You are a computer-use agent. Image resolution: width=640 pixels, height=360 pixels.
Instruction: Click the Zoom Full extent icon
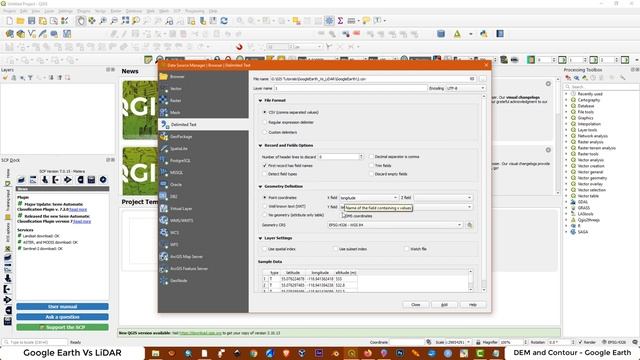click(125, 21)
